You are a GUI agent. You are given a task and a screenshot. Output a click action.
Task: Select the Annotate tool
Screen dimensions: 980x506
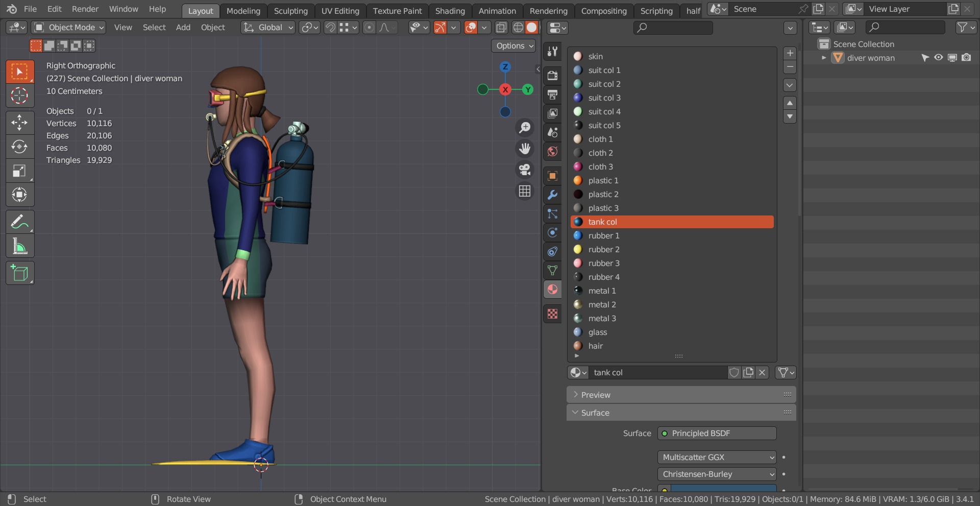20,222
